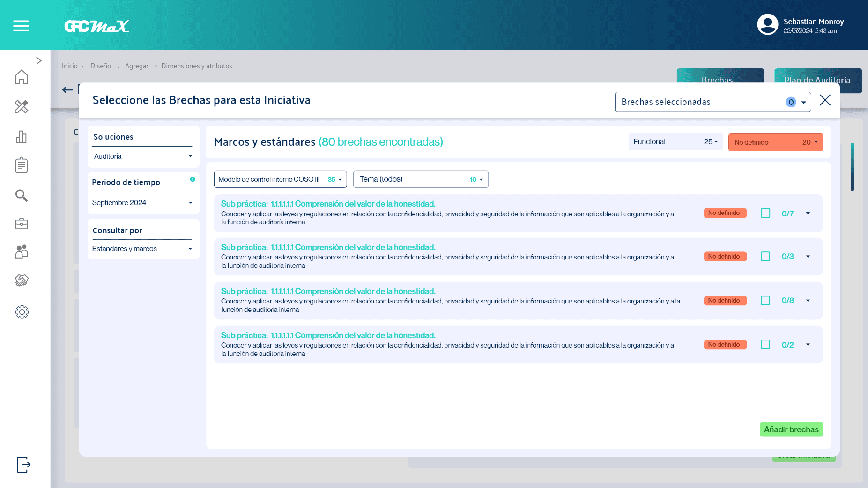868x488 pixels.
Task: Click the clipboard icon in sidebar
Action: (22, 165)
